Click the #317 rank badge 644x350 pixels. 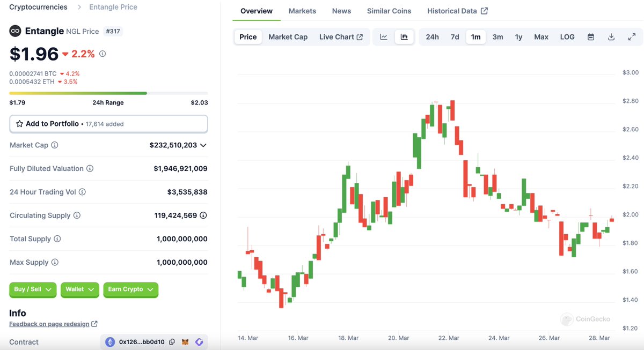[x=113, y=32]
